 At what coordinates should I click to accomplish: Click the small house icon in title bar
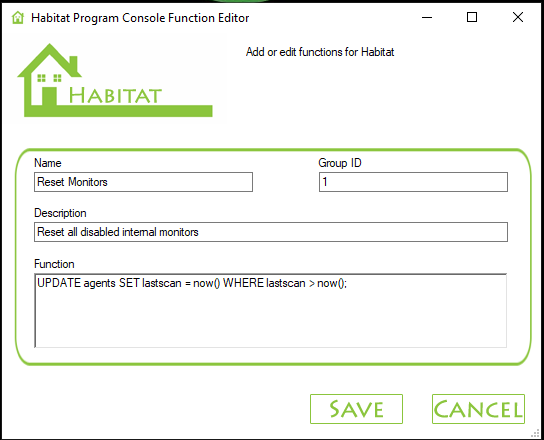click(18, 17)
